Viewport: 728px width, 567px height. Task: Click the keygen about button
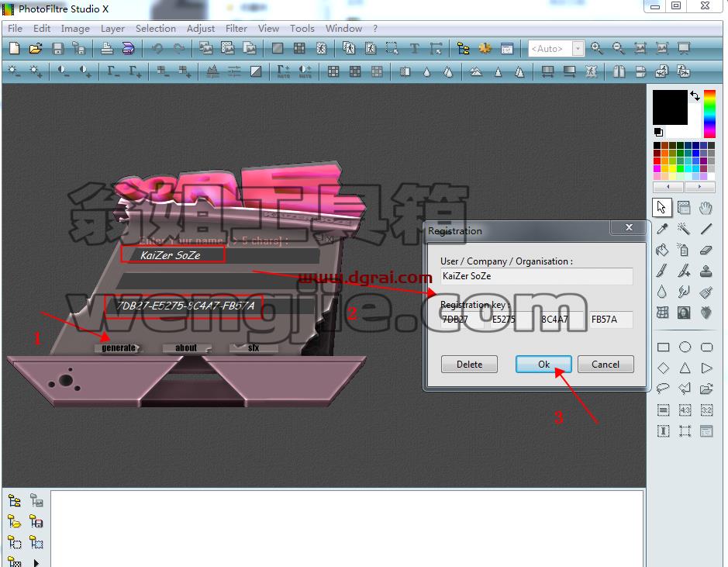pyautogui.click(x=186, y=347)
